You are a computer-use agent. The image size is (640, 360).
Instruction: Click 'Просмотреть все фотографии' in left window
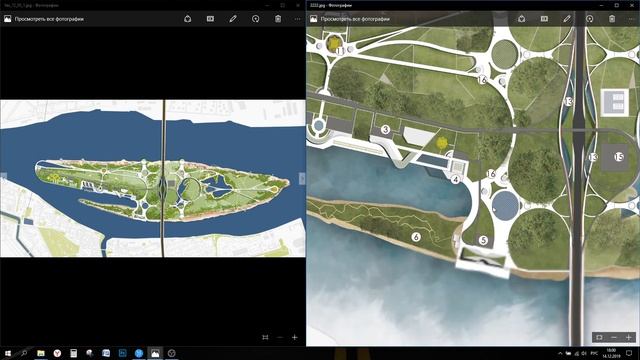pyautogui.click(x=49, y=19)
